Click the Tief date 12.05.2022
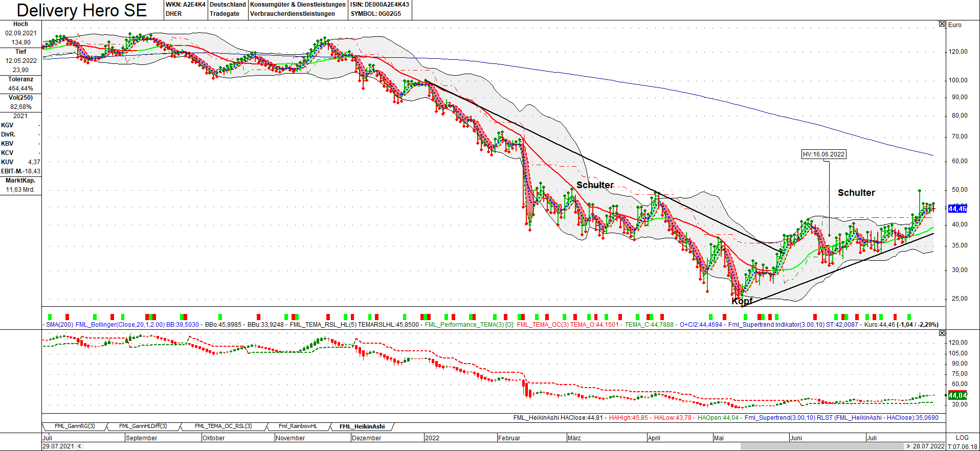The image size is (980, 451). 21,61
